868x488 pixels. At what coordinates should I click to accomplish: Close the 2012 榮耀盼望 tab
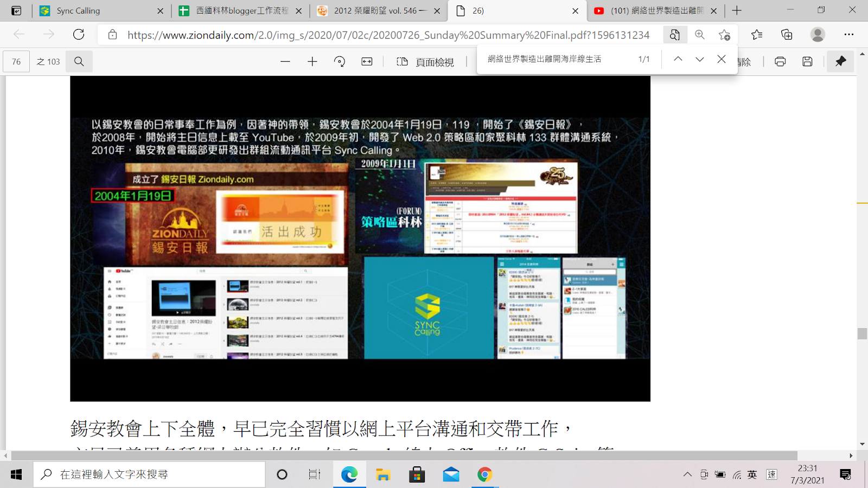[x=437, y=11]
